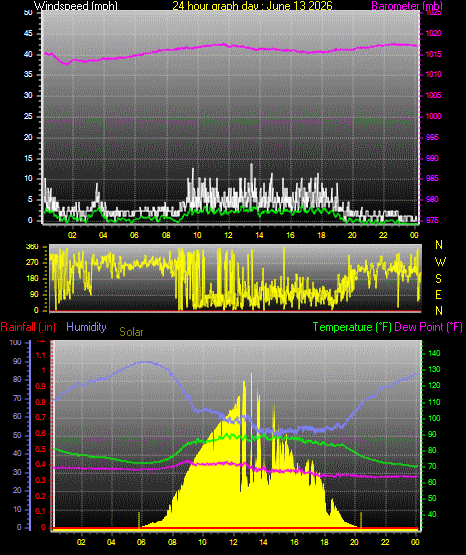466x555 pixels.
Task: Select the "24 hour graph day : June 13 2026" title
Action: tap(252, 6)
